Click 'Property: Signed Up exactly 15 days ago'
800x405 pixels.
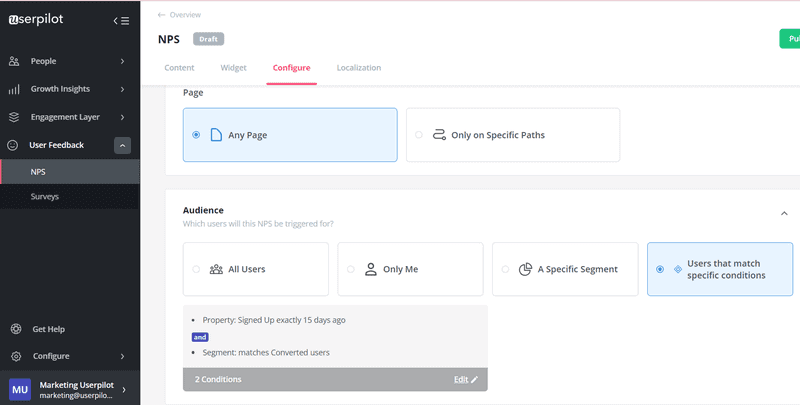[x=274, y=320]
